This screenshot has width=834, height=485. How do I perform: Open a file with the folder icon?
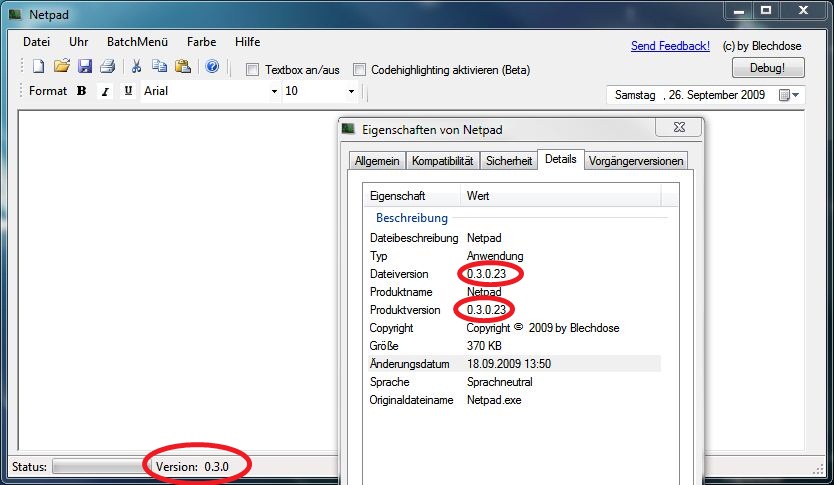[x=62, y=66]
